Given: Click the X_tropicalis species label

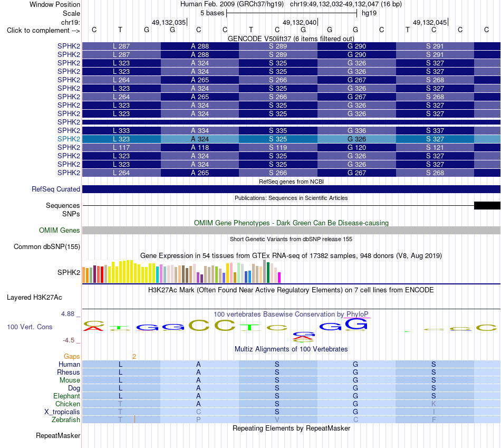Looking at the screenshot, I should pyautogui.click(x=62, y=412).
